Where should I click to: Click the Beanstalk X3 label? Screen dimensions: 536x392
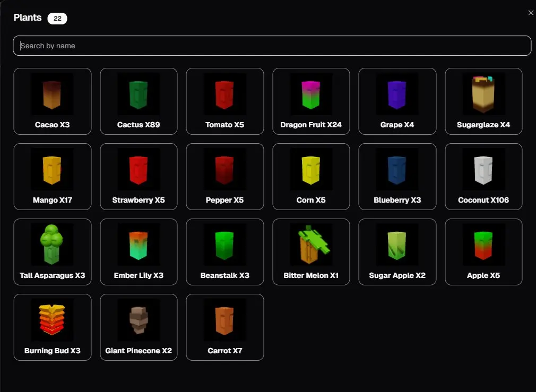224,275
